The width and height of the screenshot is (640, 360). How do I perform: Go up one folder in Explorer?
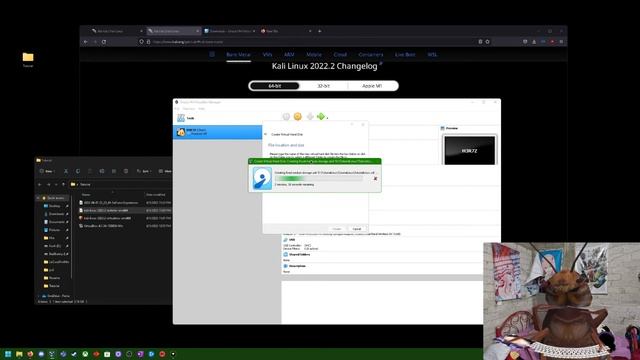coord(63,184)
